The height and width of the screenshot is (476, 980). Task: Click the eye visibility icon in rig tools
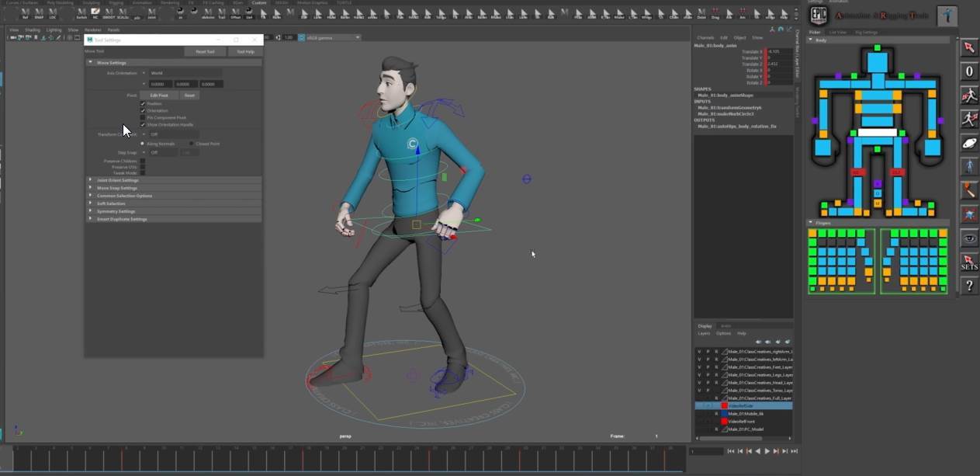pyautogui.click(x=969, y=238)
